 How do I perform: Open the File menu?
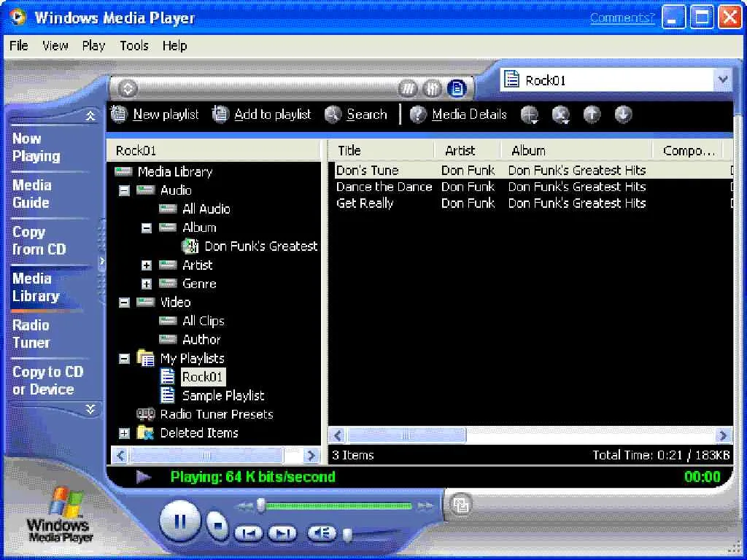point(18,46)
